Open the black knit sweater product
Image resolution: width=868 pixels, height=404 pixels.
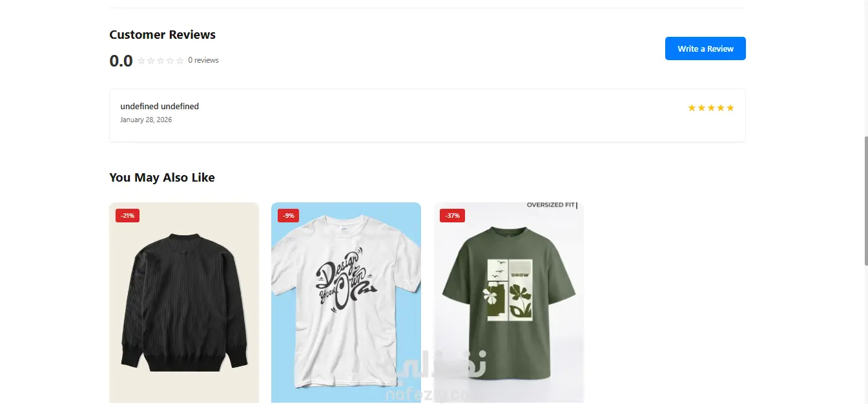184,303
